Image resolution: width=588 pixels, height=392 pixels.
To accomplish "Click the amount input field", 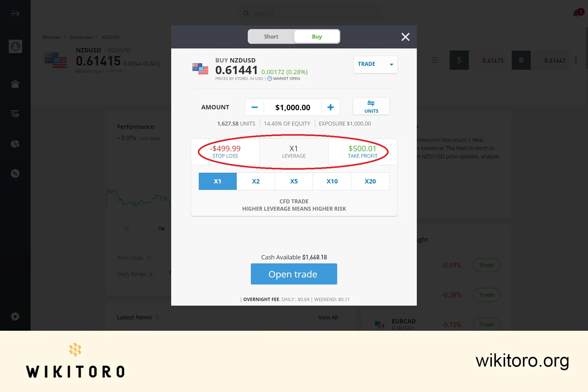I will coord(292,107).
